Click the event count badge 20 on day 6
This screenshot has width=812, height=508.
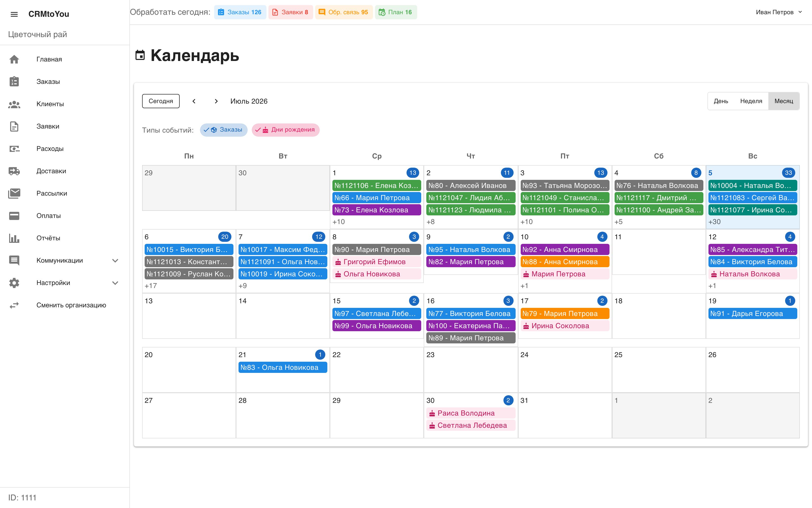point(225,237)
